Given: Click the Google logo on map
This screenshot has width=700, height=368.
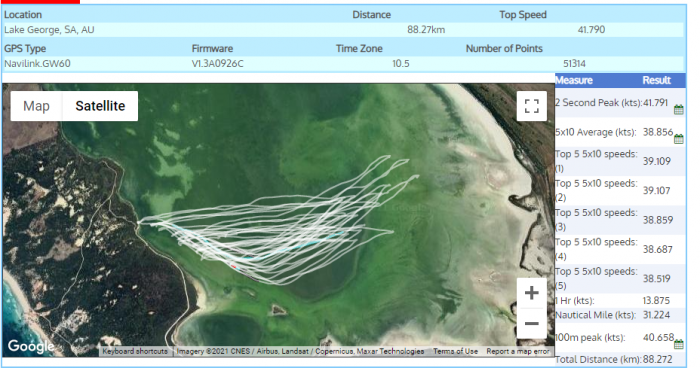Looking at the screenshot, I should (x=31, y=346).
